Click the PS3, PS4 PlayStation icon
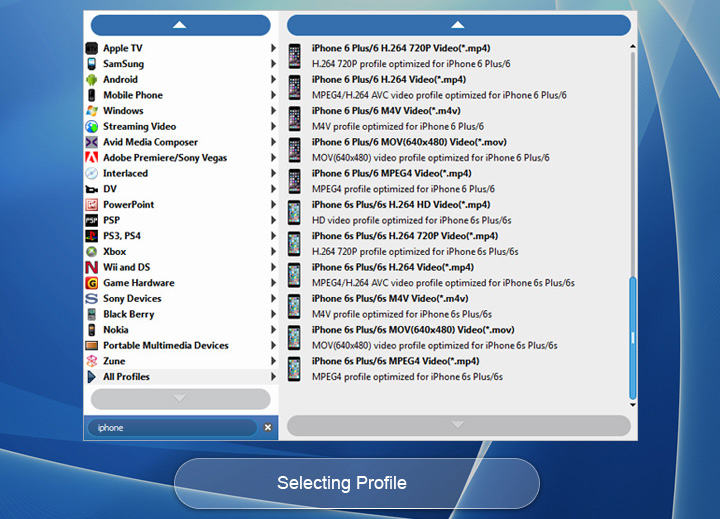The height and width of the screenshot is (519, 720). click(92, 236)
